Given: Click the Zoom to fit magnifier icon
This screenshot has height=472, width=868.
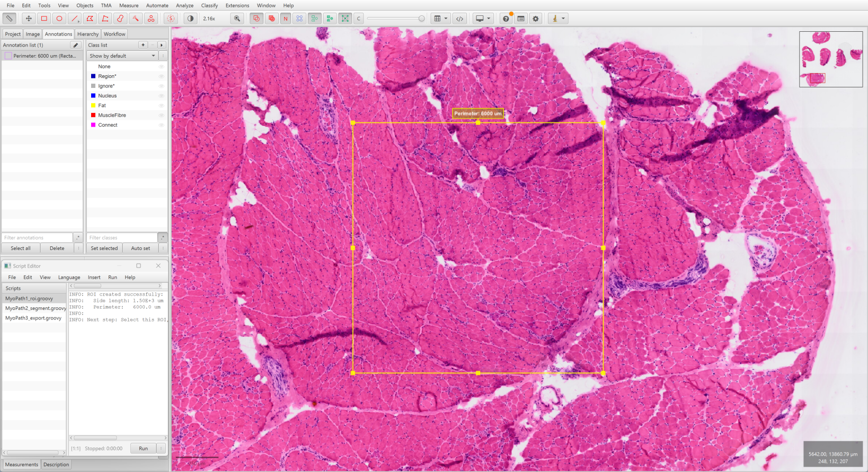Looking at the screenshot, I should pos(237,19).
